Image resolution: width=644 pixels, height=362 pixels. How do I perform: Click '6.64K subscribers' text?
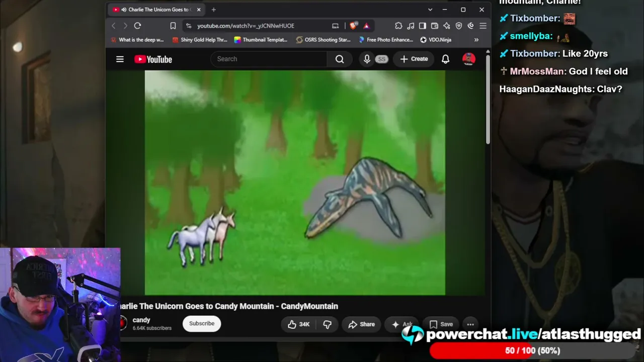pos(152,328)
